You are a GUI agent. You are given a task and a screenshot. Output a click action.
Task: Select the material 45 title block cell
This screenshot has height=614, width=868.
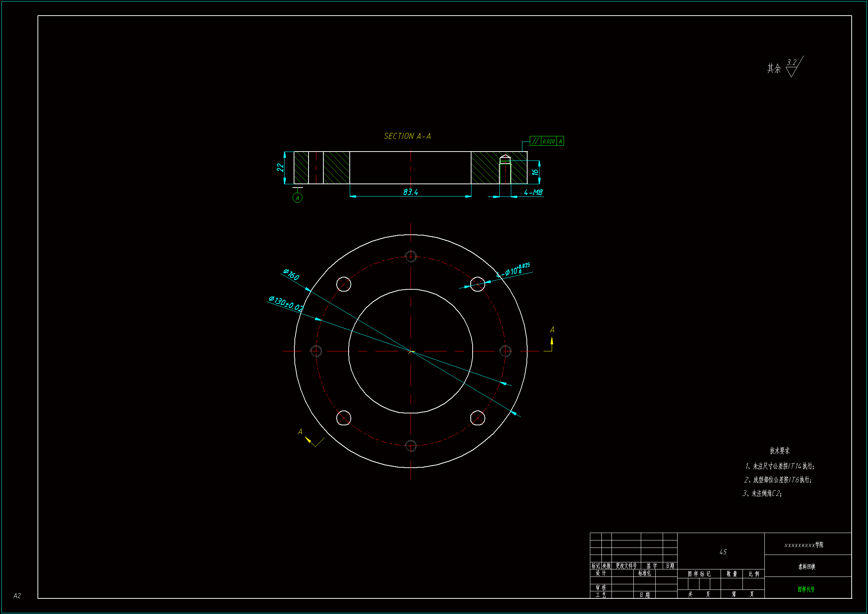723,552
